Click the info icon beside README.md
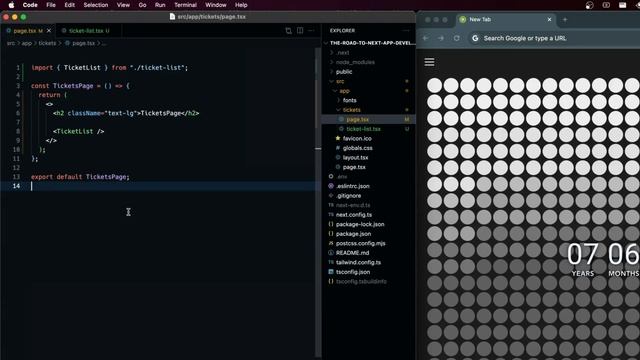This screenshot has width=640, height=360. (331, 253)
